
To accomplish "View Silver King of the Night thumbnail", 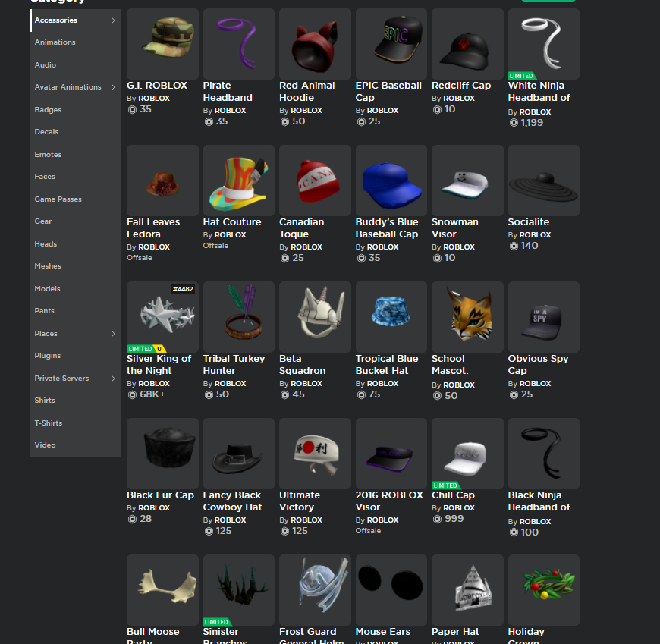I will click(162, 317).
